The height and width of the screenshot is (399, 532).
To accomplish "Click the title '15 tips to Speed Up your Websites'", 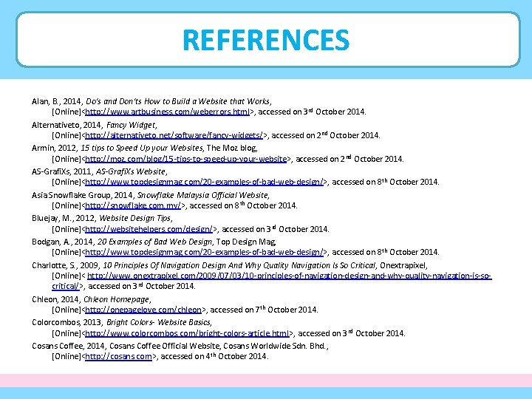I will (142, 149).
